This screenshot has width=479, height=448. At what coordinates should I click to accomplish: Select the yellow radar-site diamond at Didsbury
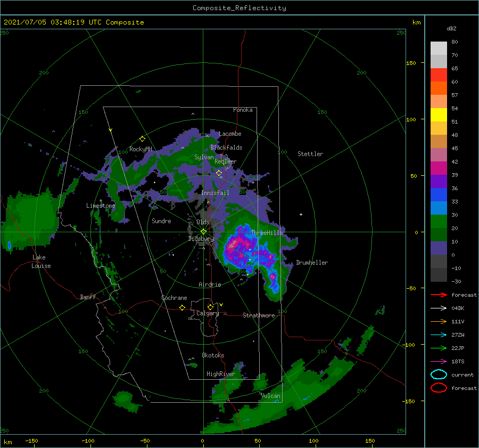click(x=203, y=232)
